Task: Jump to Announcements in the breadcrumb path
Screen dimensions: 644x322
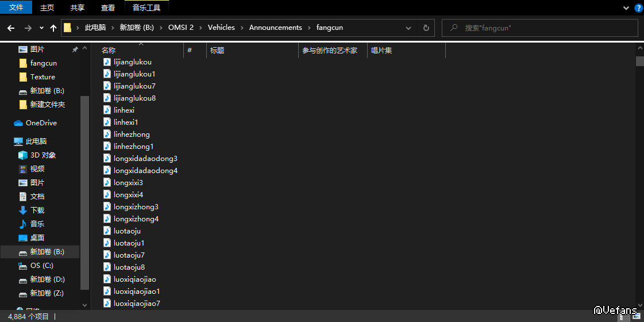Action: tap(275, 28)
